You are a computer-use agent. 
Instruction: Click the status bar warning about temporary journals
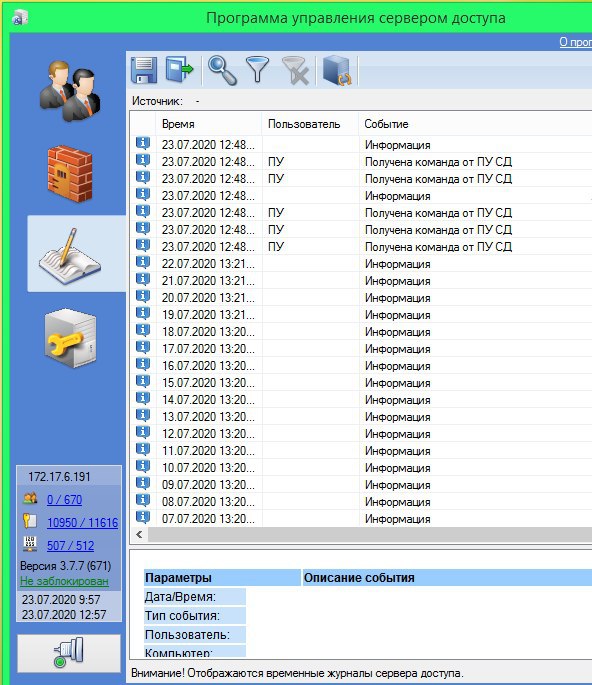tap(298, 673)
